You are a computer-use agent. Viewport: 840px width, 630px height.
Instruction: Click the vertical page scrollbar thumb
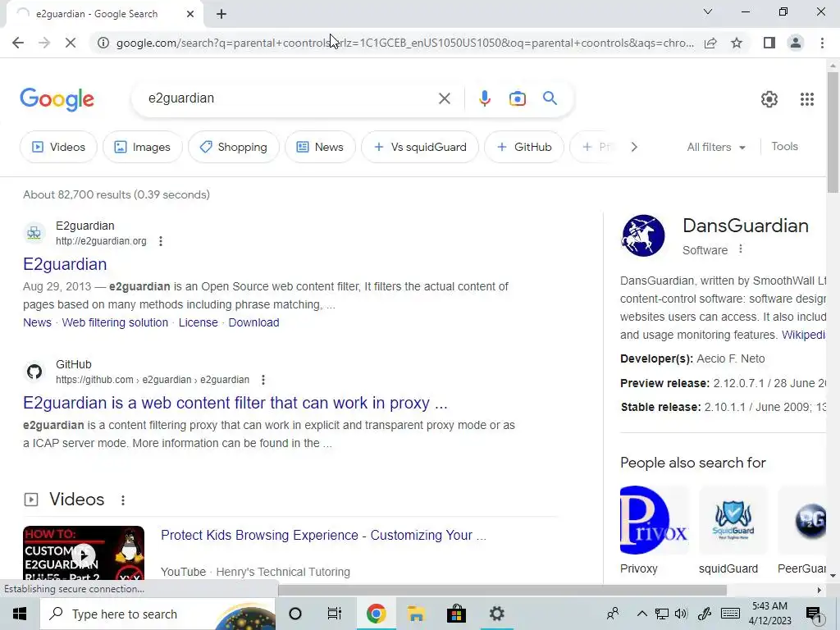coord(833,132)
